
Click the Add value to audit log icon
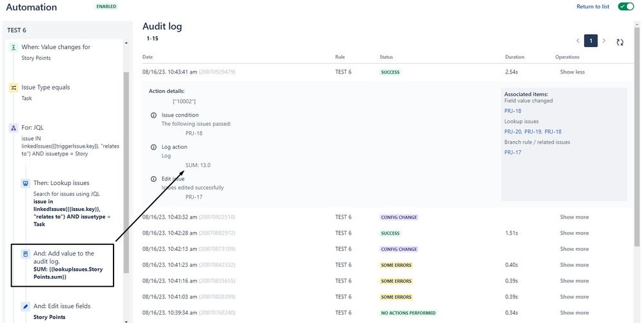[x=26, y=254]
